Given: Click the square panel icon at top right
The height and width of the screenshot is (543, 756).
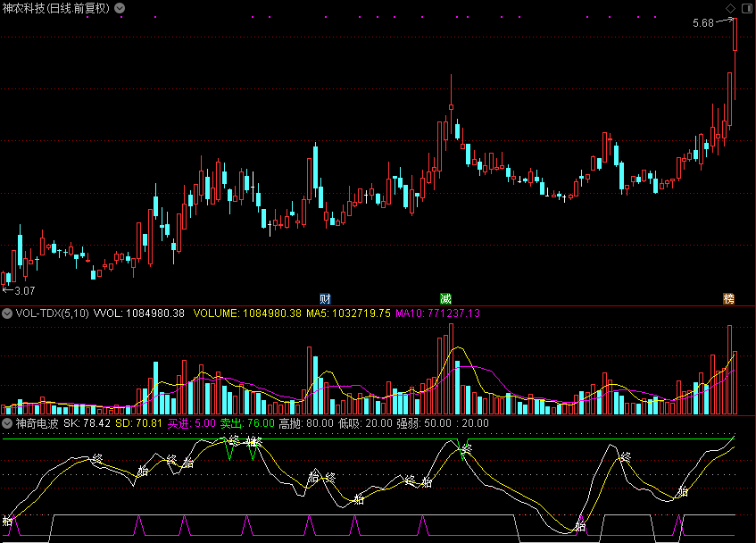Looking at the screenshot, I should [x=745, y=8].
